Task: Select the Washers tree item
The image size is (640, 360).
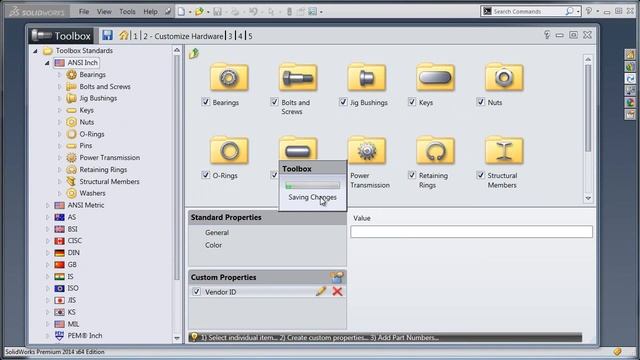Action: coord(92,193)
